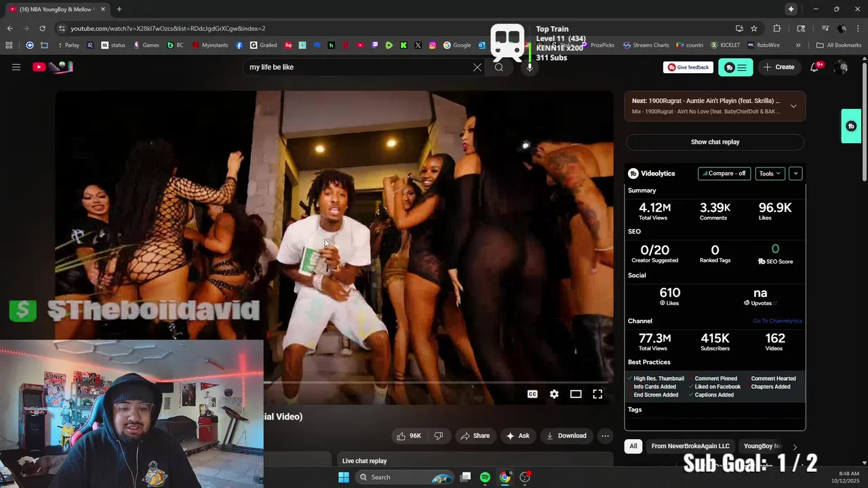
Task: Dislike the video with thumbs down
Action: pyautogui.click(x=439, y=436)
